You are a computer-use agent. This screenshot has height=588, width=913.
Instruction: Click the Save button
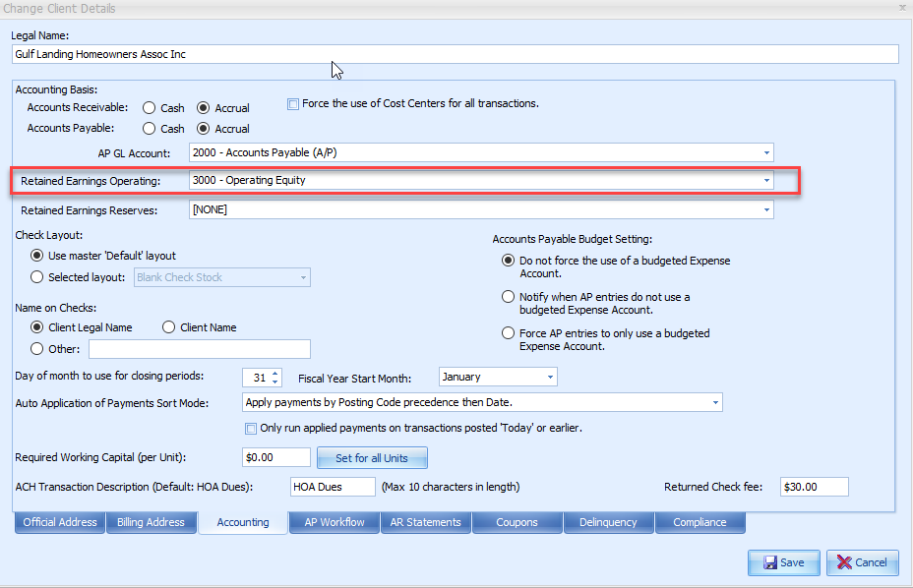(x=783, y=562)
